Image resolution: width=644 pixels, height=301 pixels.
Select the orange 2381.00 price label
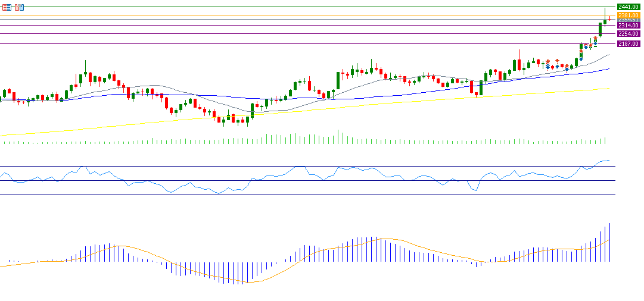629,14
